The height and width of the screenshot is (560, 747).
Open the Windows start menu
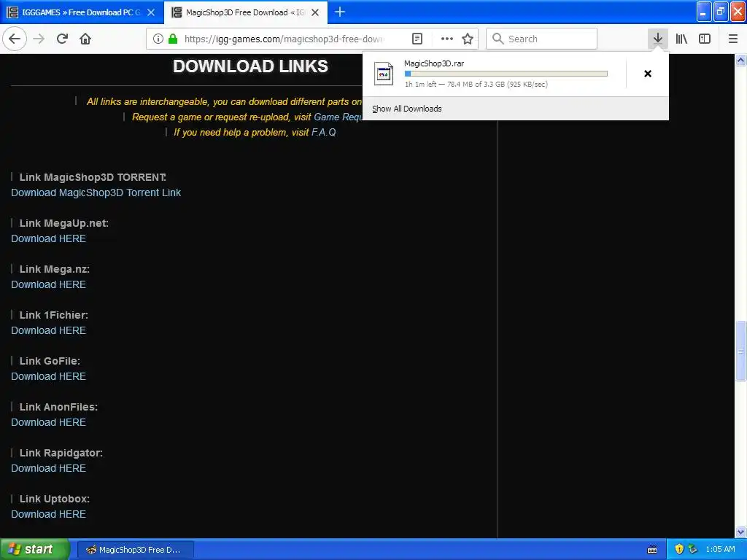[x=35, y=550]
